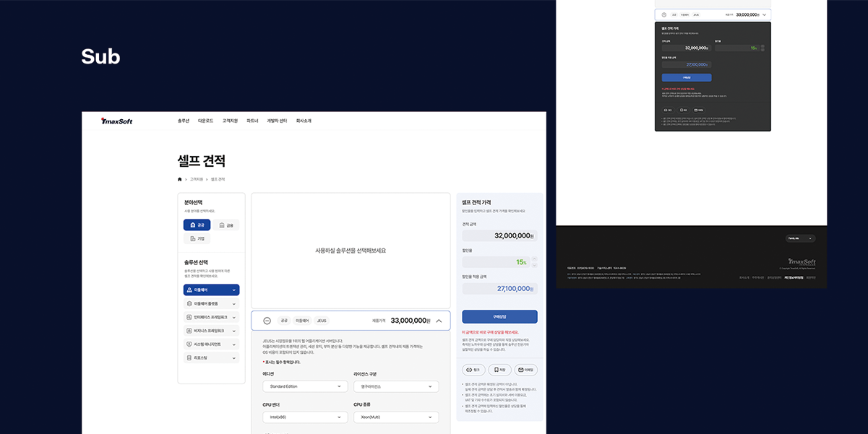
Task: Click the 이메일 envelope button
Action: point(525,370)
